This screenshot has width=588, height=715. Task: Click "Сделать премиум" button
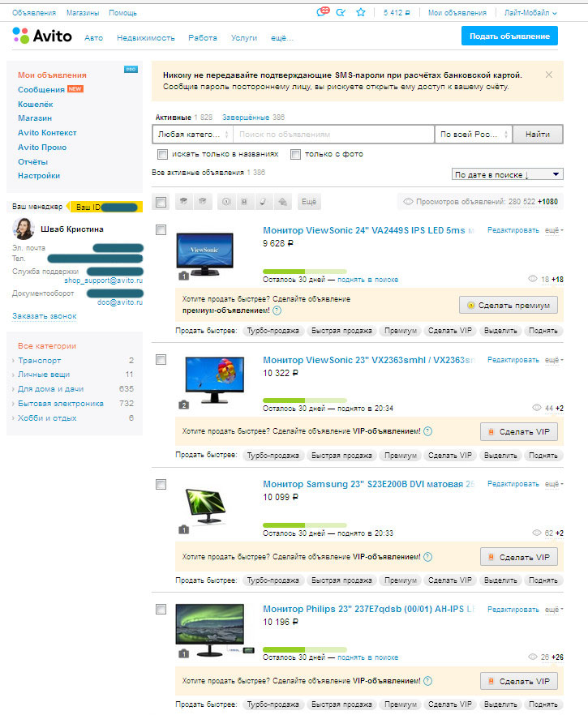[509, 306]
